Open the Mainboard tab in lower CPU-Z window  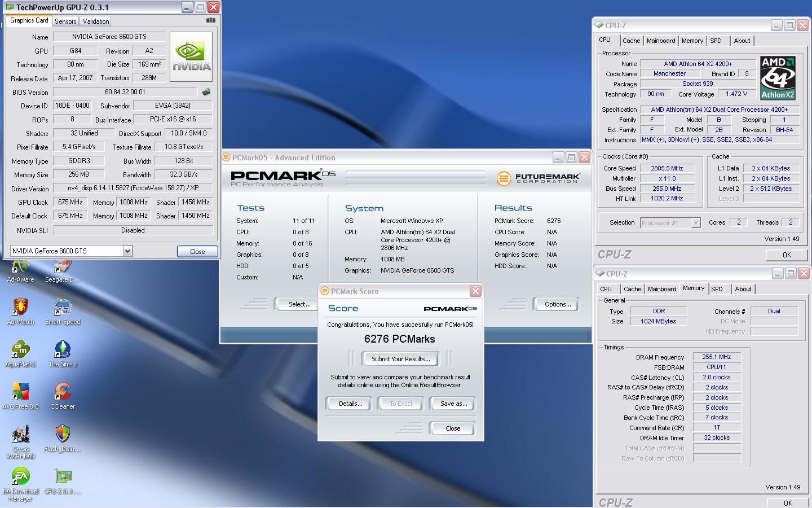coord(662,289)
